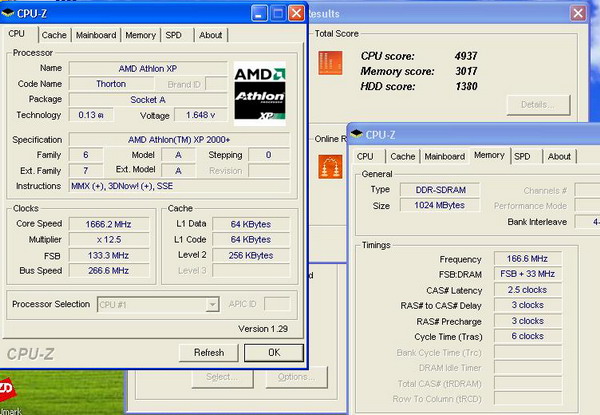Viewport: 600px width, 415px height.
Task: Click the Code Name value Thorton
Action: (111, 84)
